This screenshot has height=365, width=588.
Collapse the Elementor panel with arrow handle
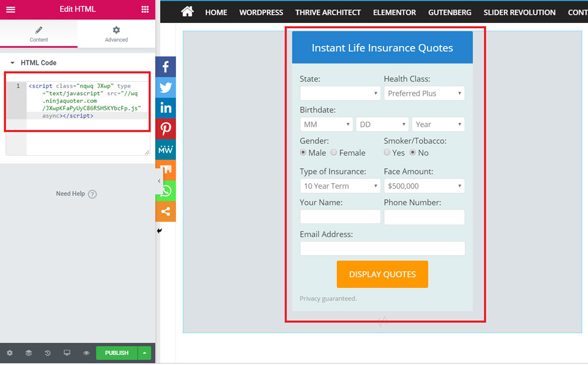[x=159, y=181]
